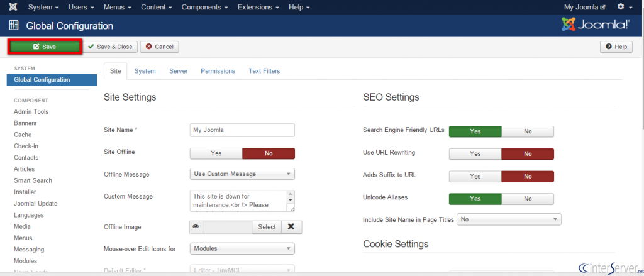Open the Users top menu
Viewport: 644px width, 276px height.
click(81, 7)
